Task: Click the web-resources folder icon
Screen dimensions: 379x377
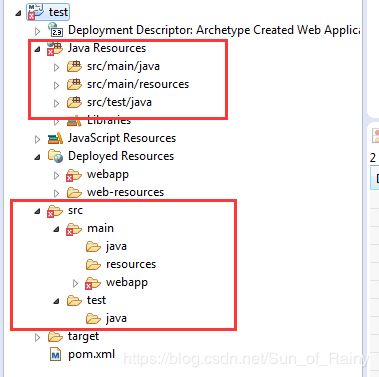Action: click(x=74, y=192)
